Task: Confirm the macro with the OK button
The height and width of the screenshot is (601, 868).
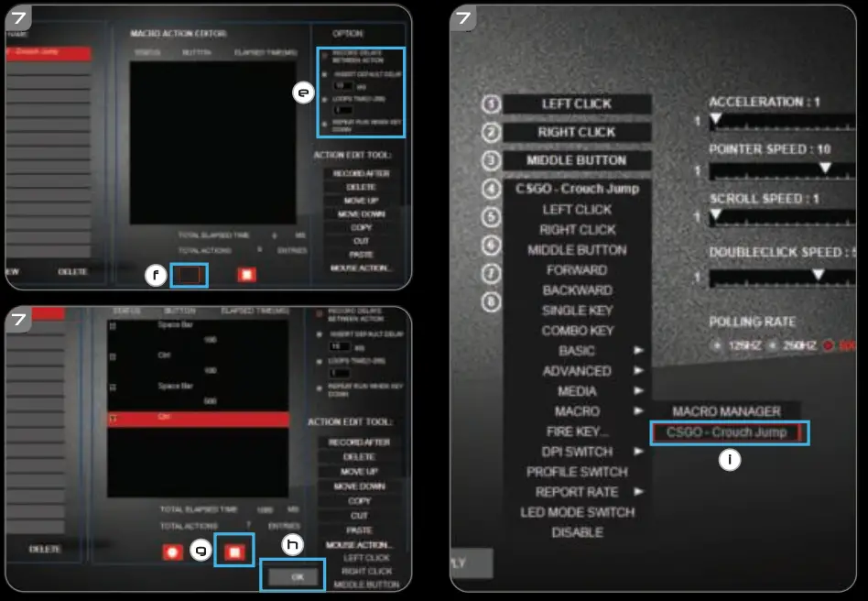Action: coord(293,577)
